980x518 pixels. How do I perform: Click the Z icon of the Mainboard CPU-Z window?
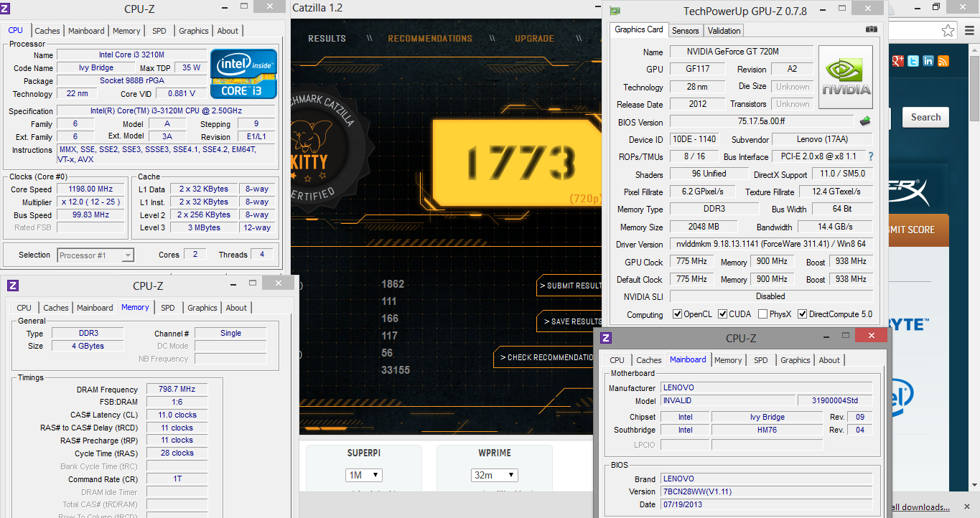(x=606, y=338)
